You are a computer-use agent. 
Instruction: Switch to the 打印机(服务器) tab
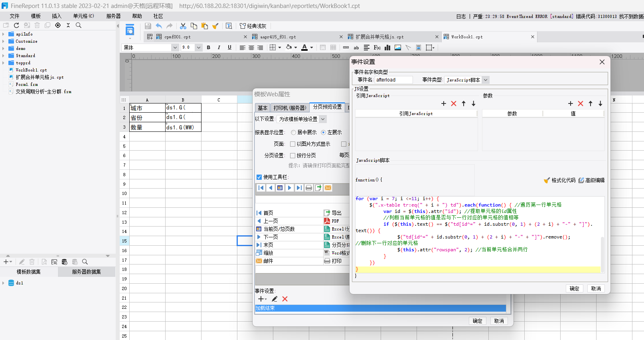coord(290,108)
